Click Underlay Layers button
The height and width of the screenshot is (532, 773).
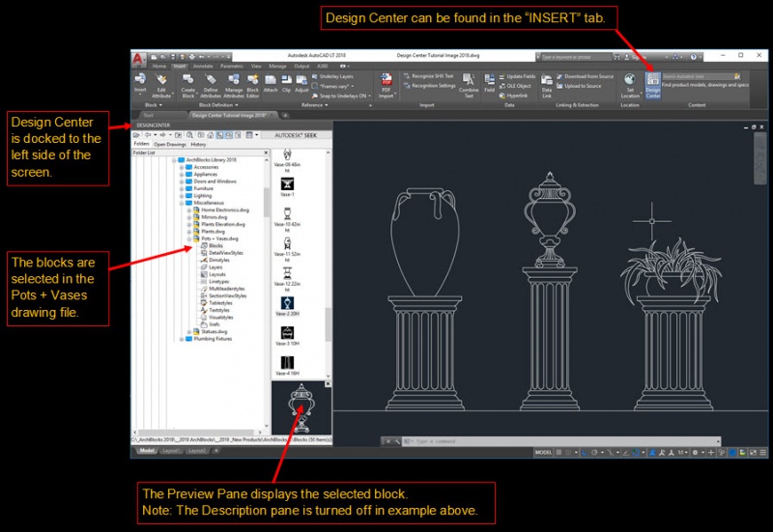click(332, 76)
